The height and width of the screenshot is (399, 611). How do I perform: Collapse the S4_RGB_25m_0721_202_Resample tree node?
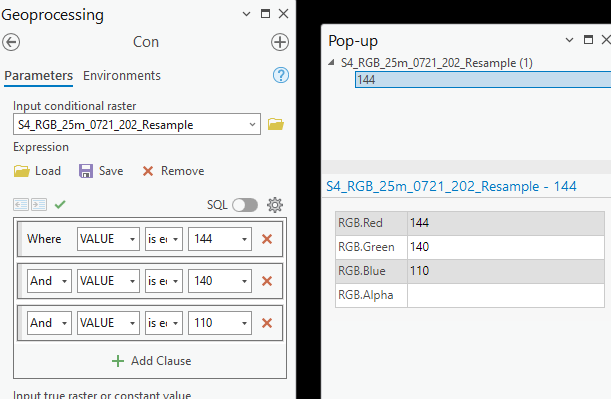pos(331,62)
